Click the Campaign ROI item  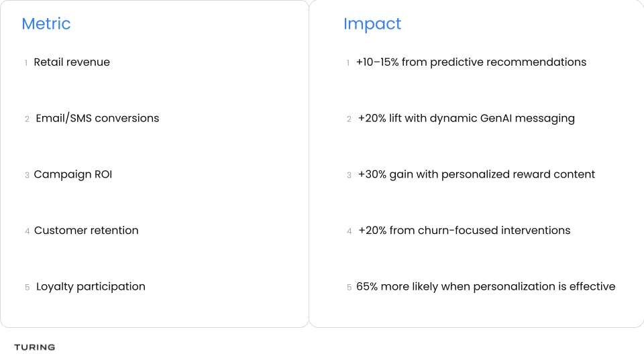[72, 174]
